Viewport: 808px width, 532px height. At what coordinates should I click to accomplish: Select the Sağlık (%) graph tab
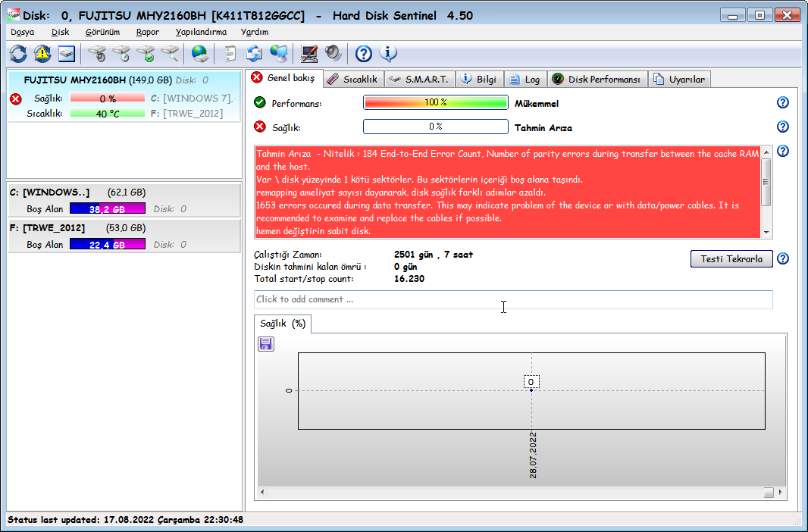pyautogui.click(x=283, y=324)
